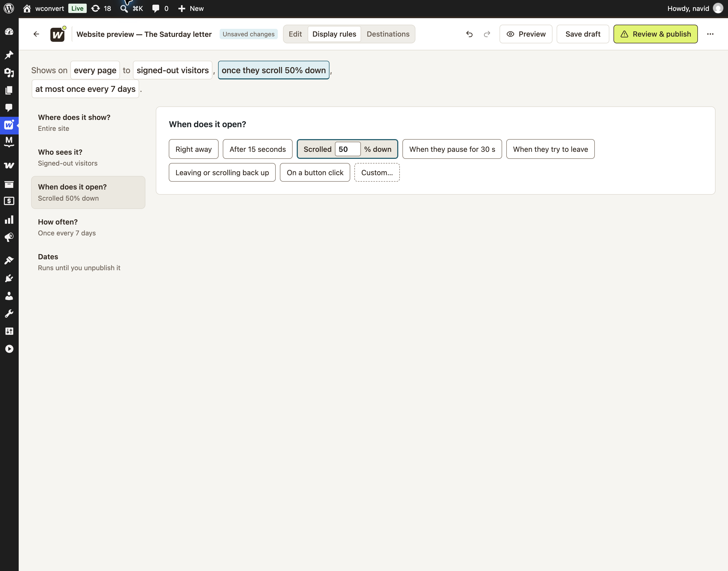Go back using the left arrow

36,34
